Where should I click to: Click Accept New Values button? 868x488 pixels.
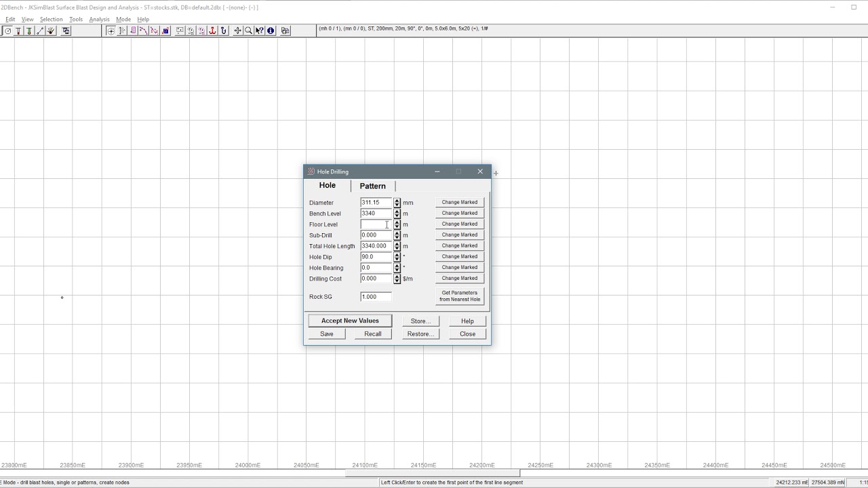pyautogui.click(x=350, y=321)
